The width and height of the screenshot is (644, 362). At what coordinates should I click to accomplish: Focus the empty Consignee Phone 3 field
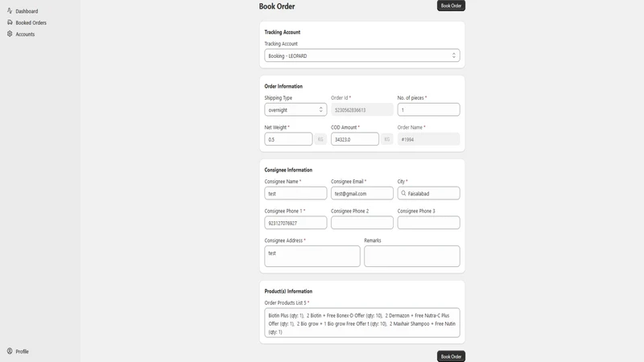428,223
